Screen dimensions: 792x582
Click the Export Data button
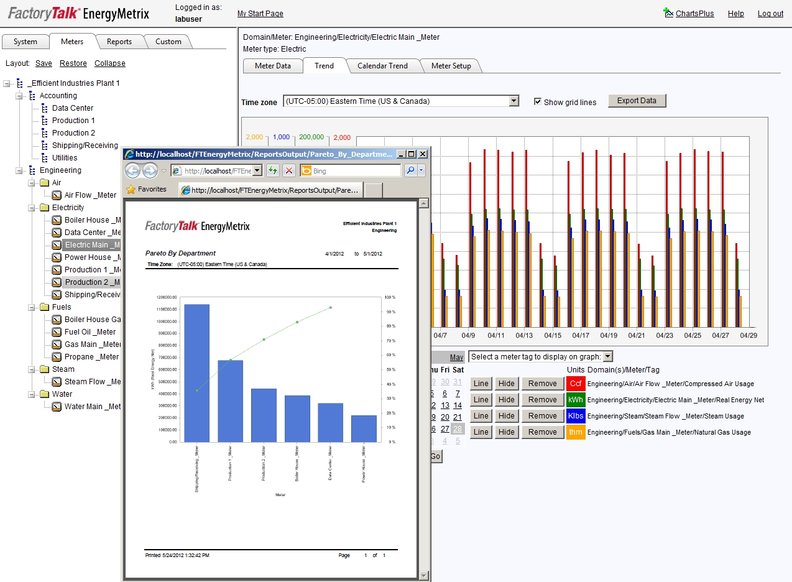(x=636, y=101)
